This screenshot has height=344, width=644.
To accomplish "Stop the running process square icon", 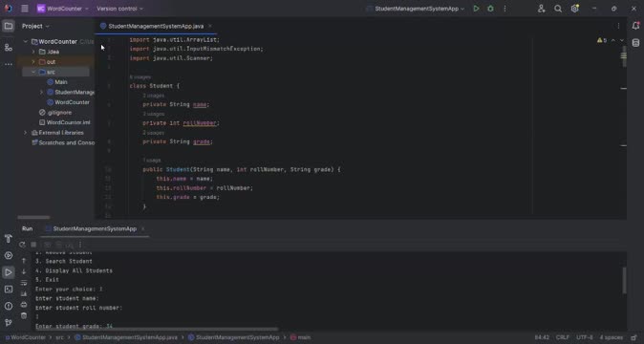I will pyautogui.click(x=33, y=245).
